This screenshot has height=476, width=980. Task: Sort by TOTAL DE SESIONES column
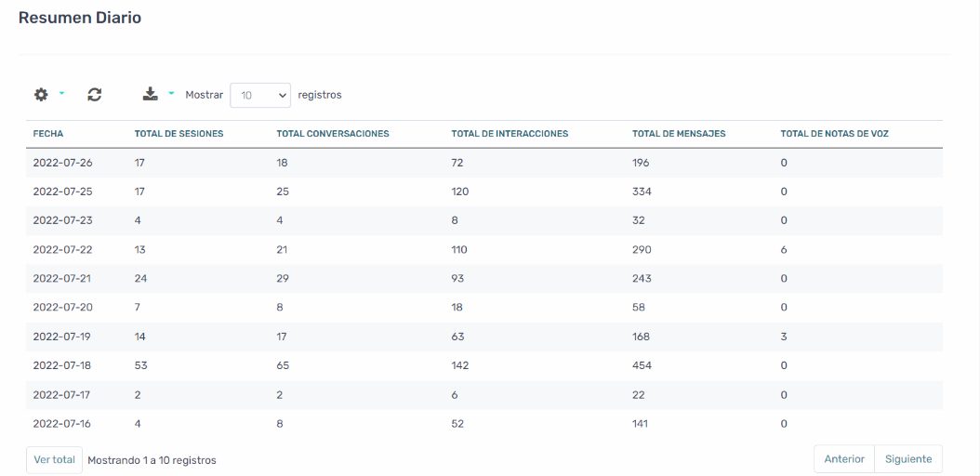(x=179, y=134)
